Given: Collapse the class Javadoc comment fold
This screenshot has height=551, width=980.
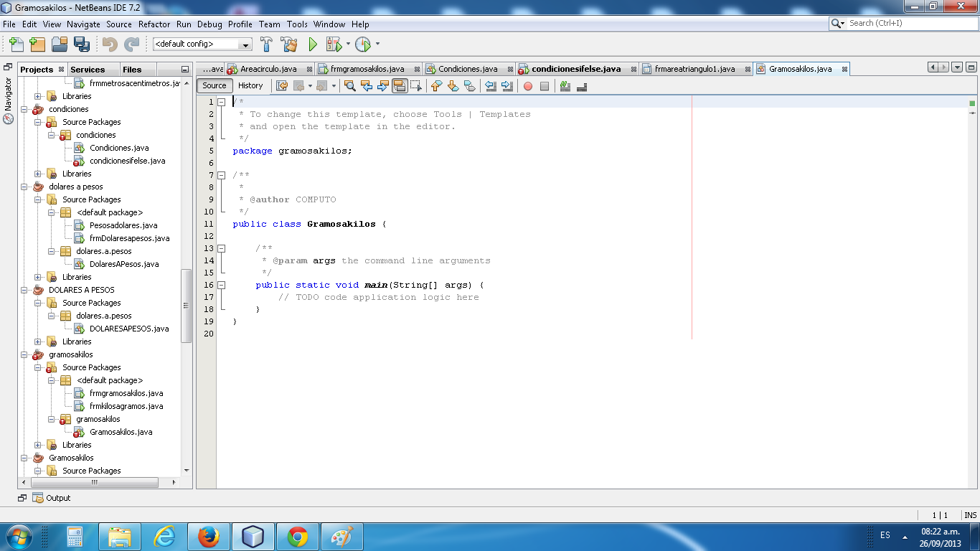Looking at the screenshot, I should pyautogui.click(x=221, y=174).
